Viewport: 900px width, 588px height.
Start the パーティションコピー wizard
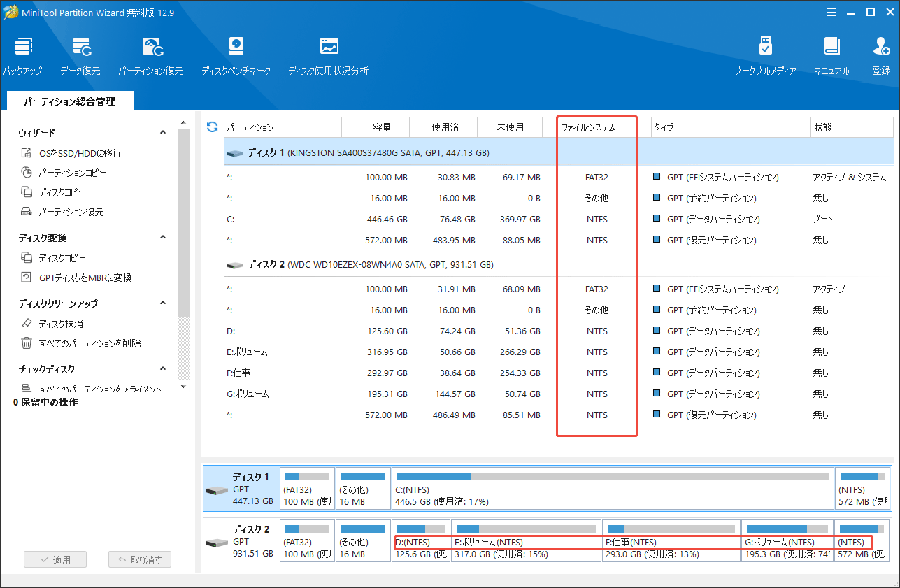click(x=64, y=173)
